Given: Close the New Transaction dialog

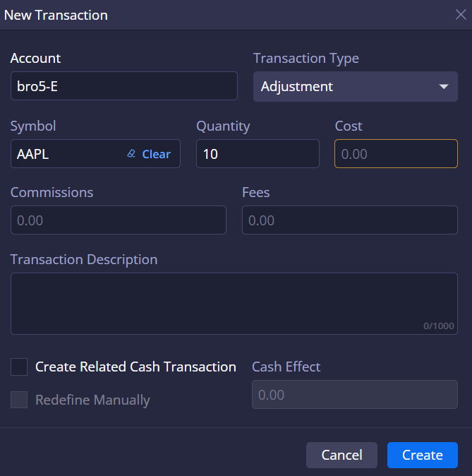Looking at the screenshot, I should 460,15.
